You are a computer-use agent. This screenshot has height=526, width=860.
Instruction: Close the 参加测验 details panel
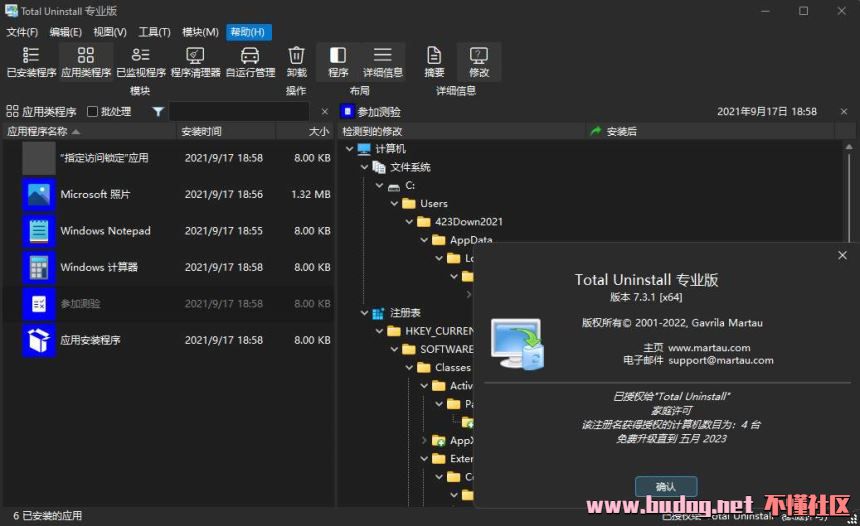tap(844, 112)
